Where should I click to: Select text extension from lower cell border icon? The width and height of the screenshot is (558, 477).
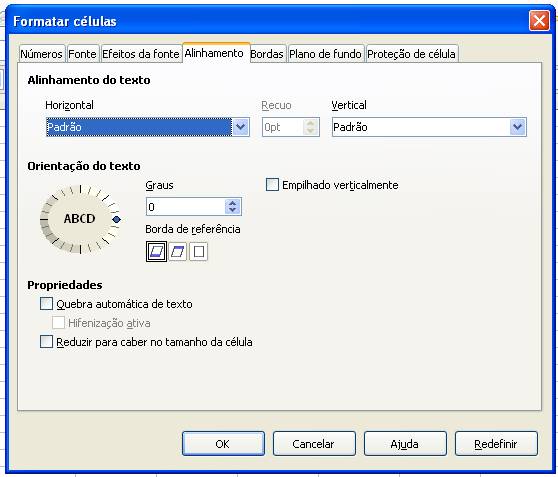point(156,252)
